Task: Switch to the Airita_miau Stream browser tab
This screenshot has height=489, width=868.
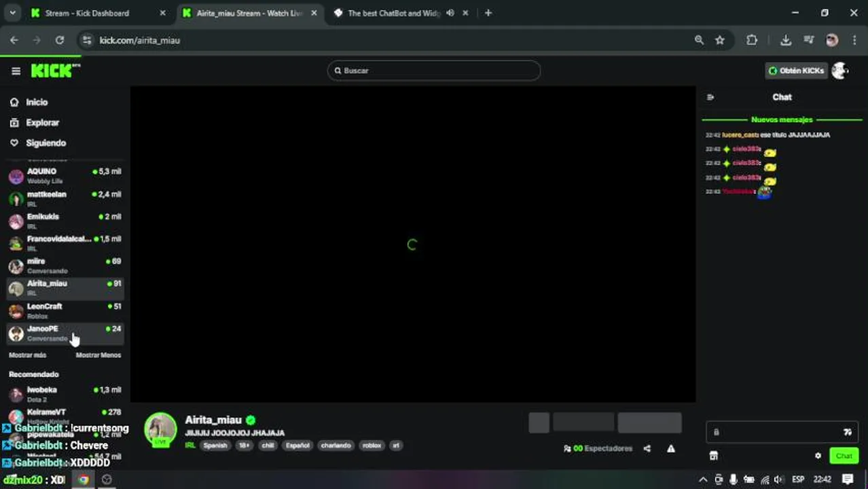Action: tap(249, 13)
